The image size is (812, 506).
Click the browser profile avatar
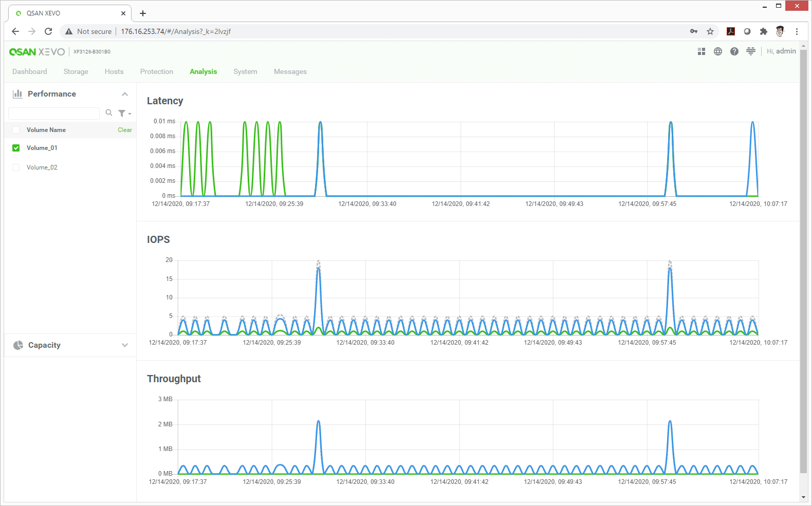pos(780,31)
